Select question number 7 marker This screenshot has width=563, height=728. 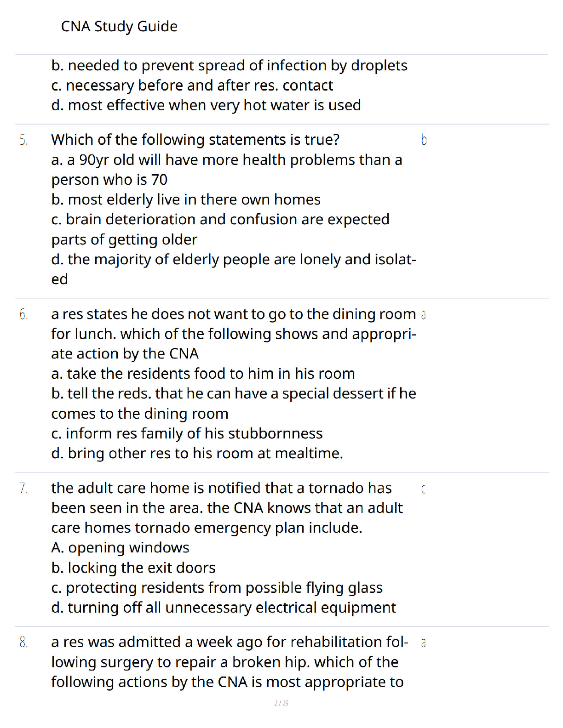click(x=23, y=489)
